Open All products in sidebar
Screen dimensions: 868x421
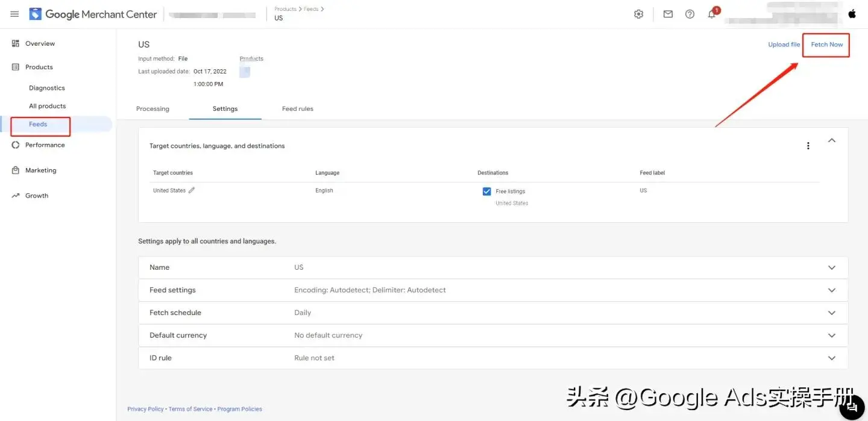[48, 106]
